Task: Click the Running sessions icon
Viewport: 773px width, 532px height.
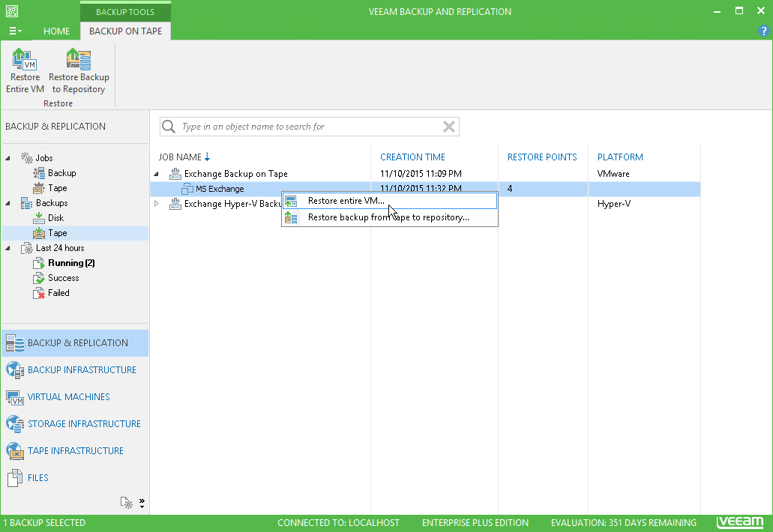Action: pyautogui.click(x=39, y=263)
